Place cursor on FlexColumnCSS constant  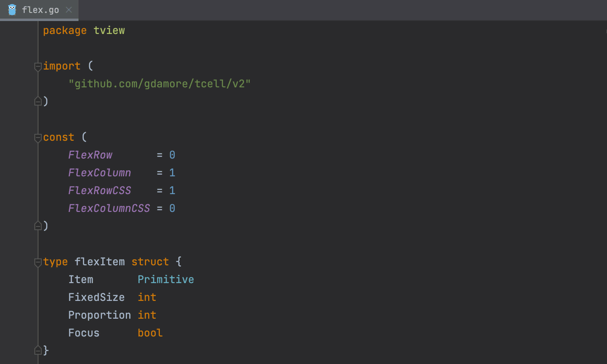tap(109, 208)
